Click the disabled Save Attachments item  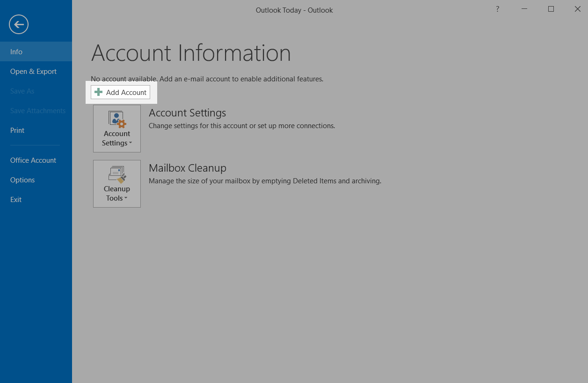(38, 111)
